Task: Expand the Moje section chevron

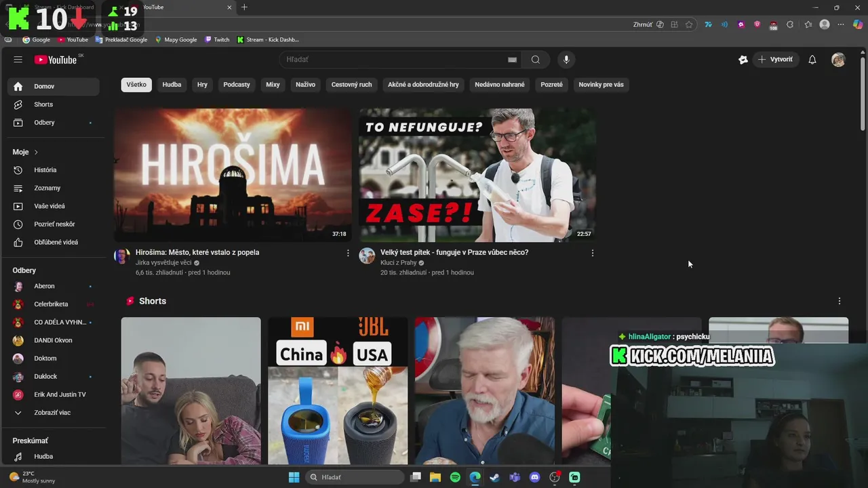Action: (36, 152)
